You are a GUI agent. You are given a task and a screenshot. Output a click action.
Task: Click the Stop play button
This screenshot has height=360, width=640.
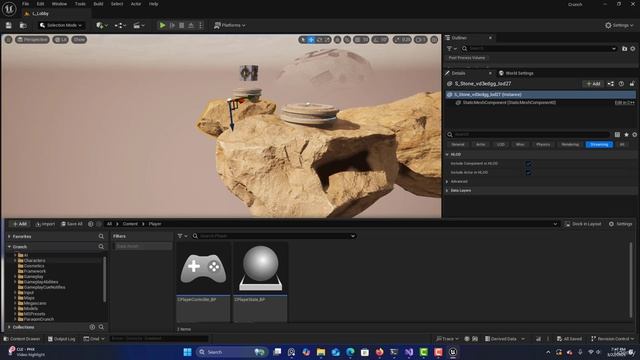tap(182, 25)
